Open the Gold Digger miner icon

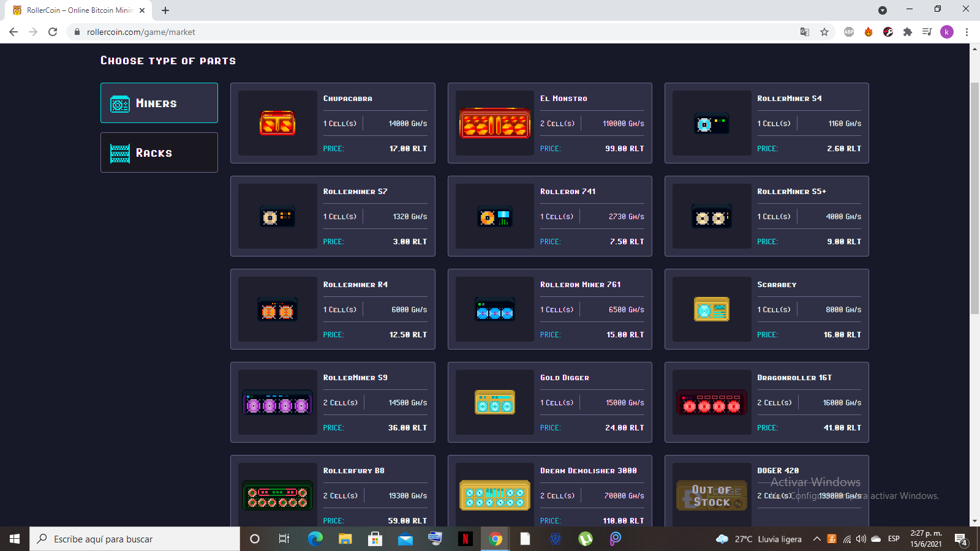pyautogui.click(x=495, y=402)
